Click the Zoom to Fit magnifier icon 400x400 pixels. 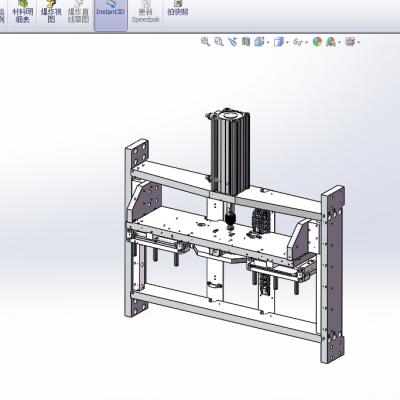pyautogui.click(x=205, y=42)
